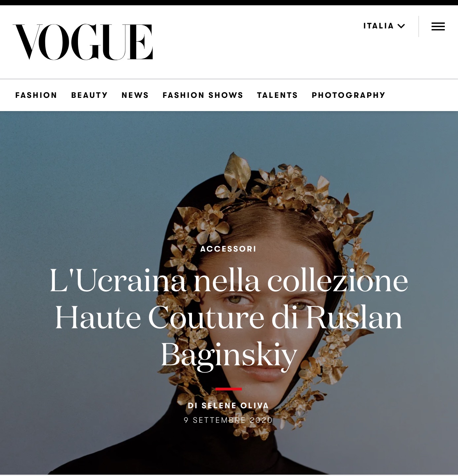Click author name Selene Oliva

[235, 406]
